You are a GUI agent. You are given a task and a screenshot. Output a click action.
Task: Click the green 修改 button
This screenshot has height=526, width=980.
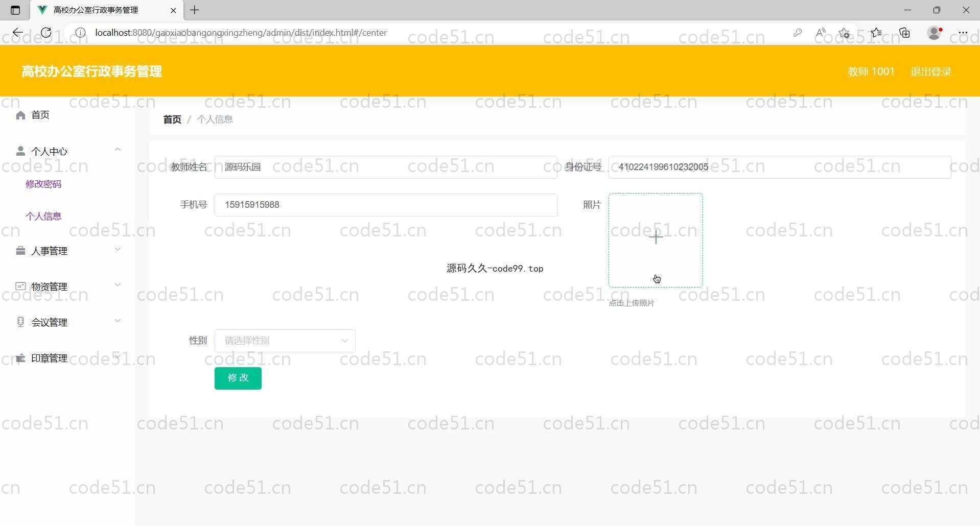click(x=238, y=378)
